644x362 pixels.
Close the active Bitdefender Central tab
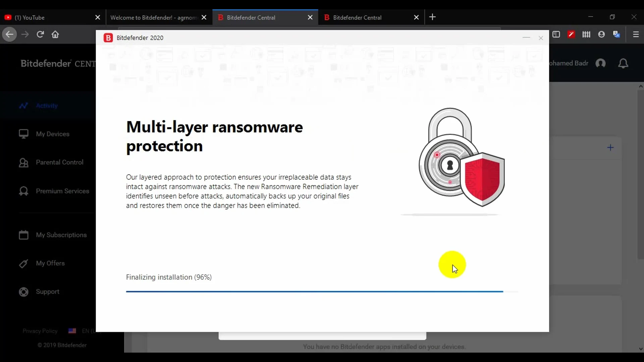[x=310, y=17]
